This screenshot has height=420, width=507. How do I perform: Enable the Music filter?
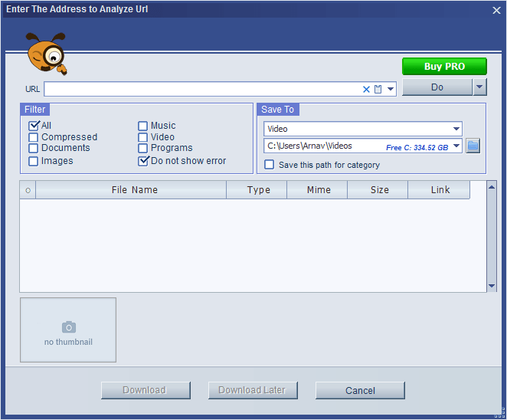point(142,126)
